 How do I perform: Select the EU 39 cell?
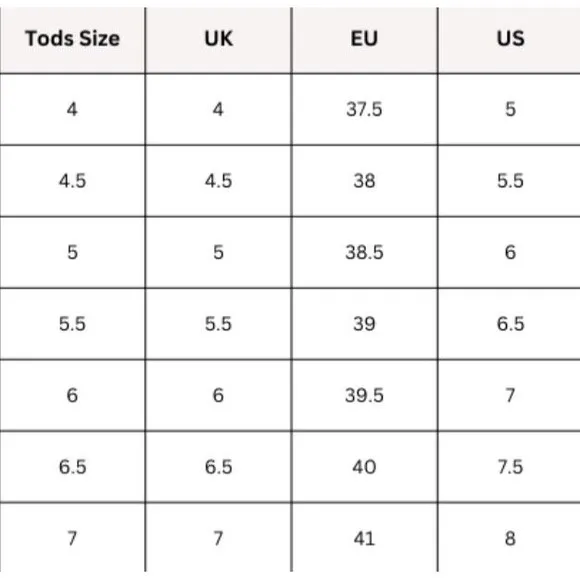point(364,324)
